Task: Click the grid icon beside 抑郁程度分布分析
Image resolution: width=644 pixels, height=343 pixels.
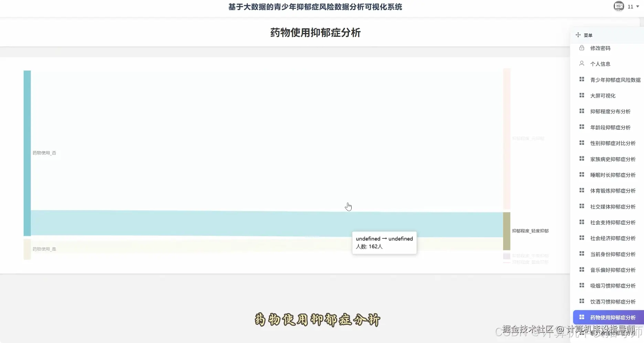Action: pyautogui.click(x=582, y=111)
